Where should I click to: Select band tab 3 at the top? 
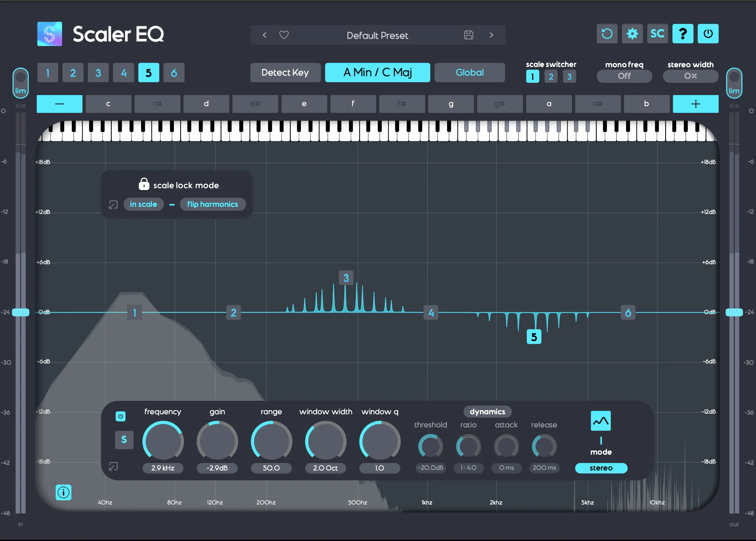point(98,73)
